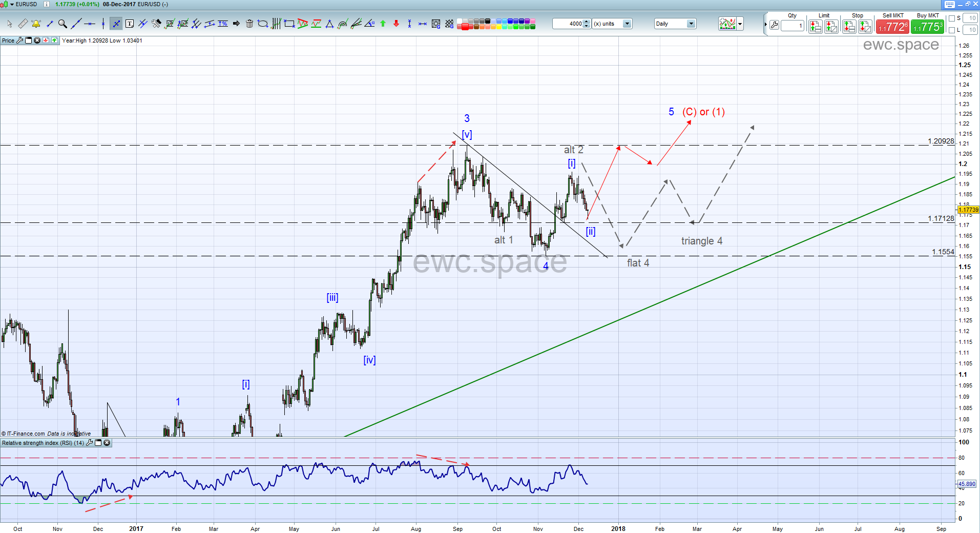This screenshot has height=533, width=980.
Task: Click the Price panel label
Action: click(8, 40)
